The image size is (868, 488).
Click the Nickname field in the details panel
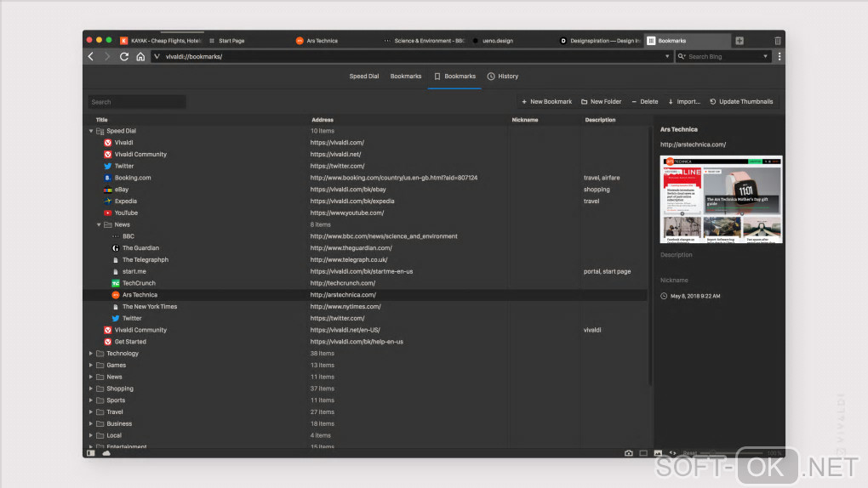[720, 281]
